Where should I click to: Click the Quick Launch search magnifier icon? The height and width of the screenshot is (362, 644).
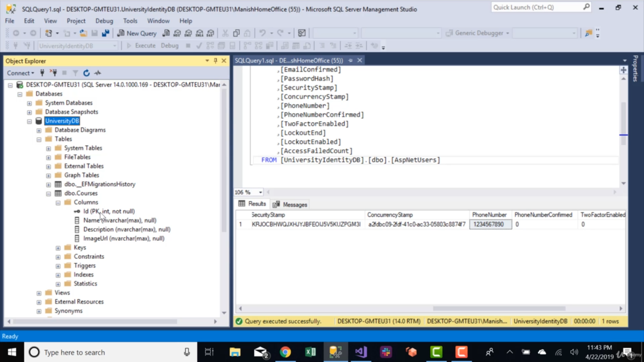coord(586,7)
